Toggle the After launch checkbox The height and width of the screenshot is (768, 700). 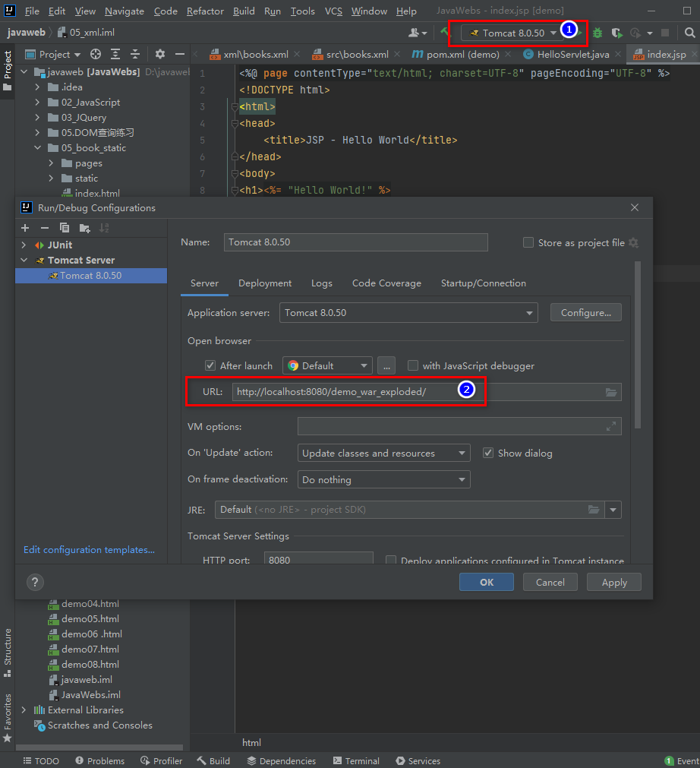point(210,365)
